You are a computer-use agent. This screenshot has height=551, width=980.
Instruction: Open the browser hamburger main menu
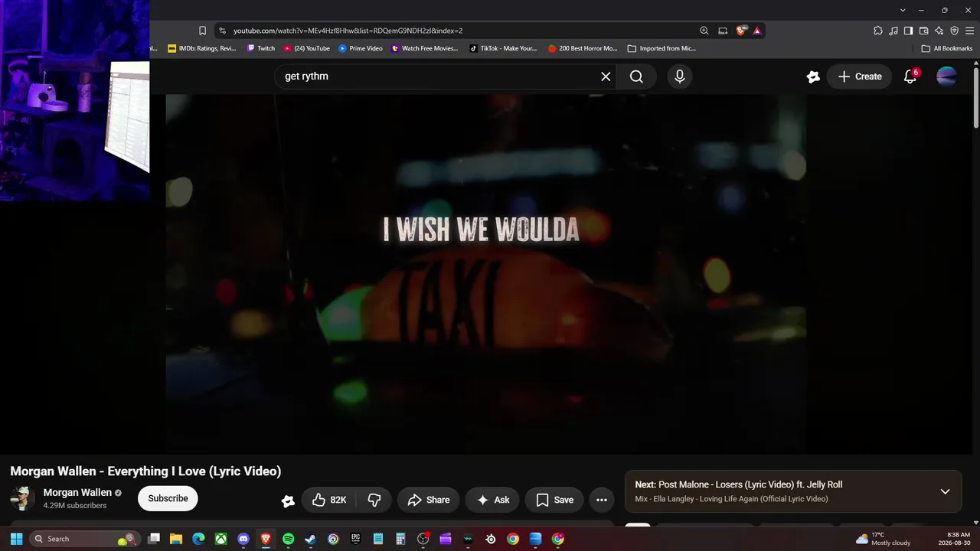(969, 31)
